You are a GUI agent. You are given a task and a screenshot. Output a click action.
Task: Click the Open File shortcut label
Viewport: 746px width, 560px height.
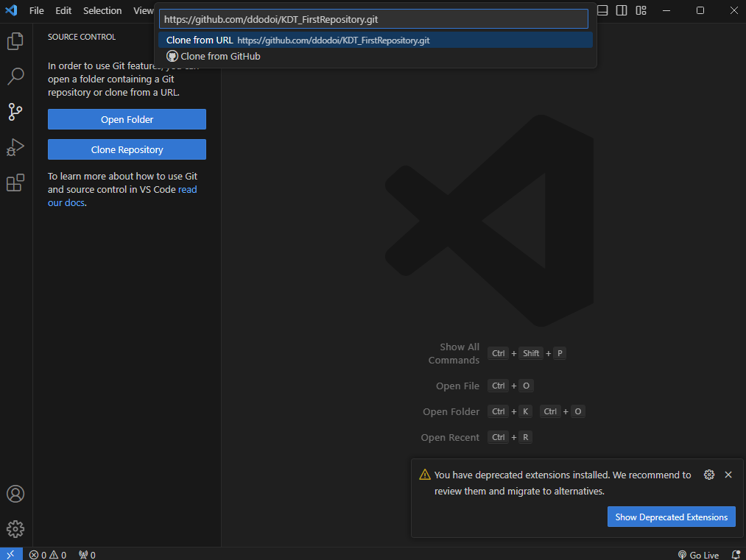coord(457,386)
